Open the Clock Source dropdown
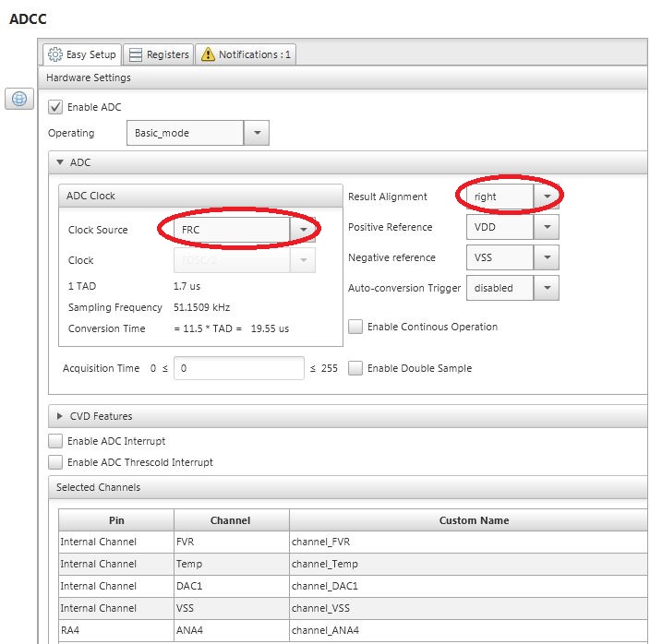650x644 pixels. coord(303,230)
